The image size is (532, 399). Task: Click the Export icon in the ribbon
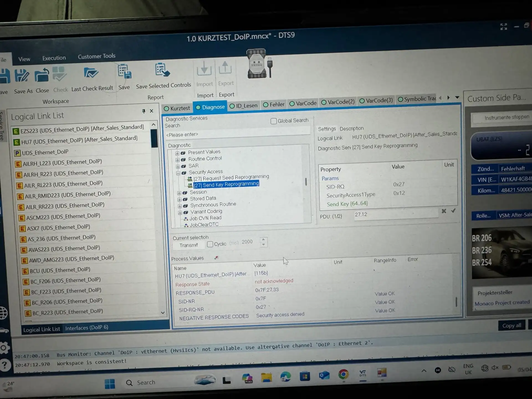click(225, 68)
